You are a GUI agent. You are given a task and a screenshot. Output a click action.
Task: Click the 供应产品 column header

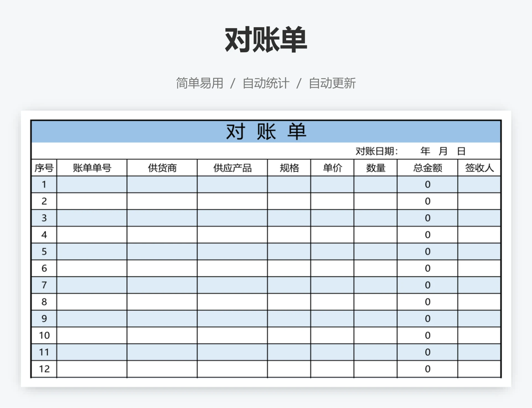[232, 168]
